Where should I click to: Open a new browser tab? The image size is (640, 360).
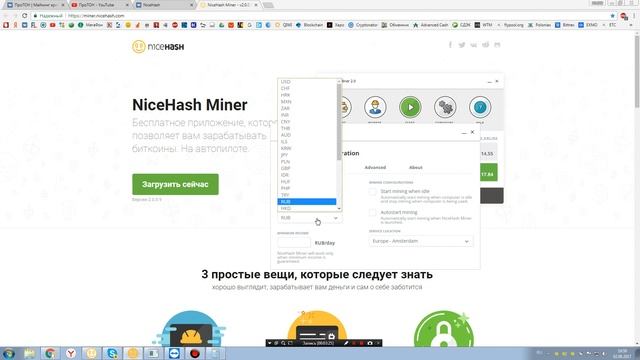coord(268,5)
